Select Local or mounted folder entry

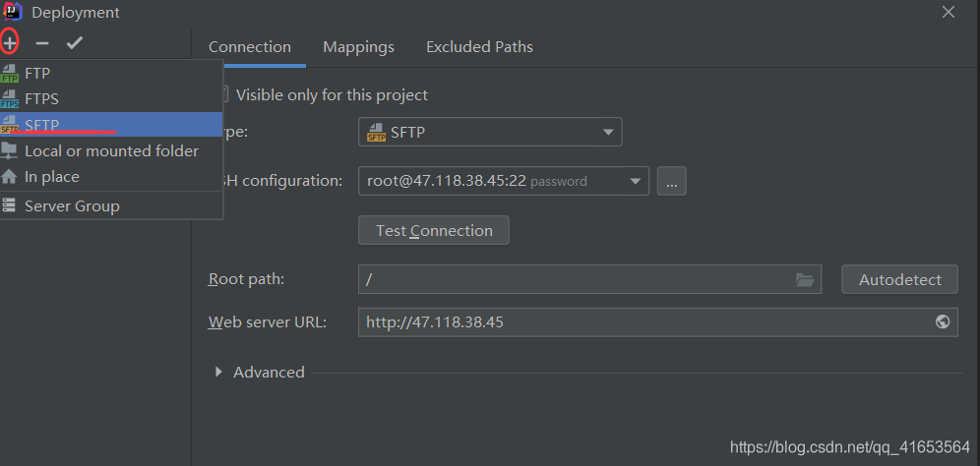(111, 151)
